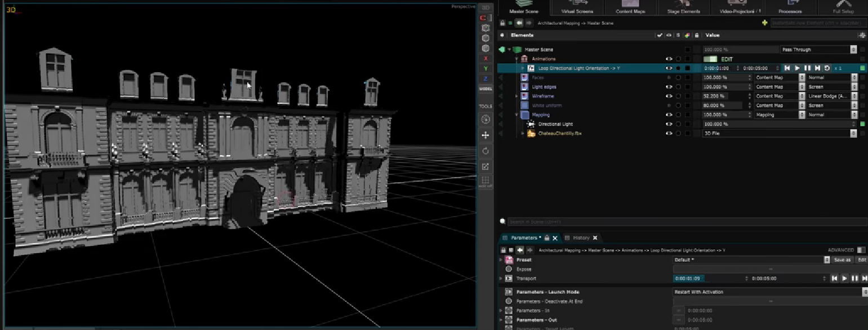Click Save as next to the Default preset

pos(842,259)
